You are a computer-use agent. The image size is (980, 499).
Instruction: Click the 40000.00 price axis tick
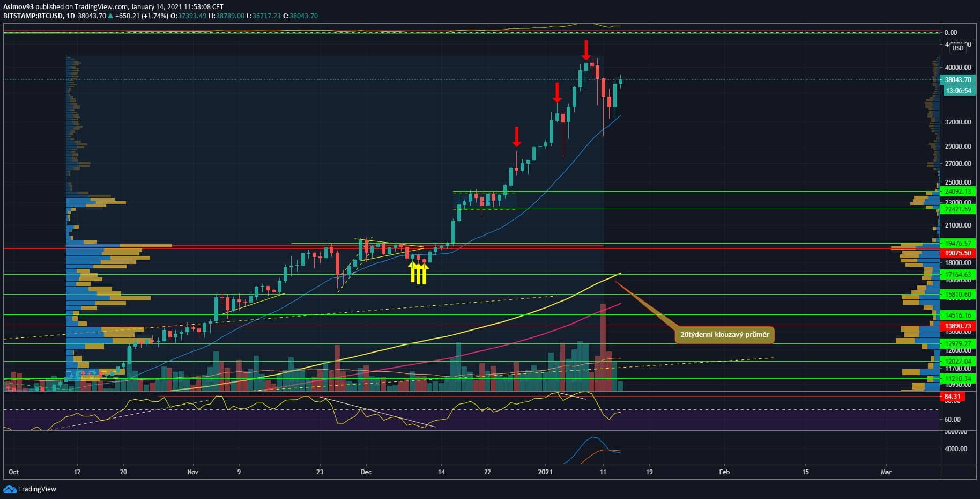tap(958, 68)
